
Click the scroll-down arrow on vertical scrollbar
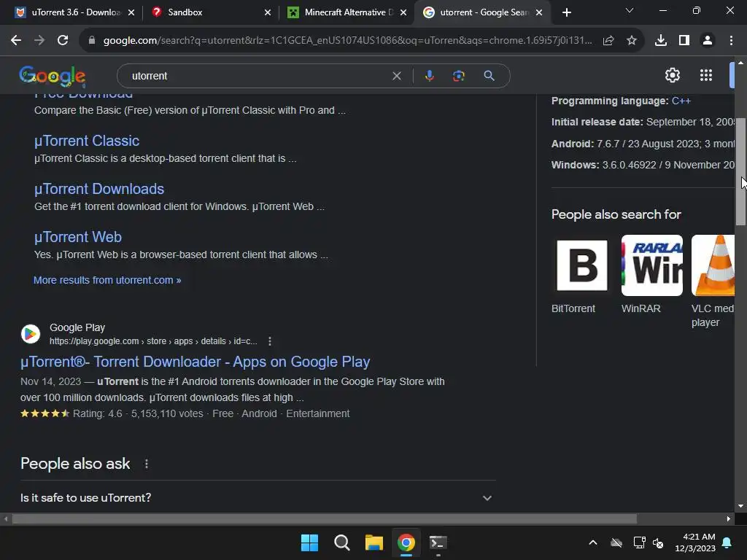coord(740,506)
